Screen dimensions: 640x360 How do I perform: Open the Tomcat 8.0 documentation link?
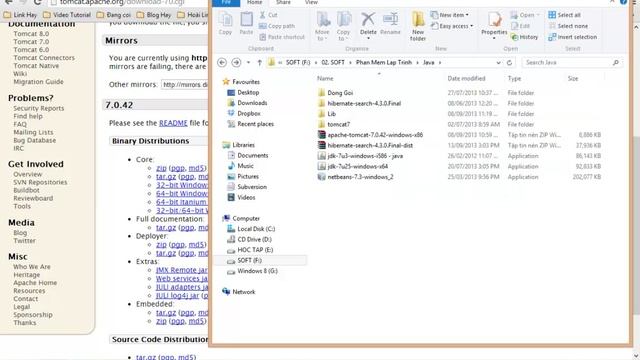[x=31, y=34]
